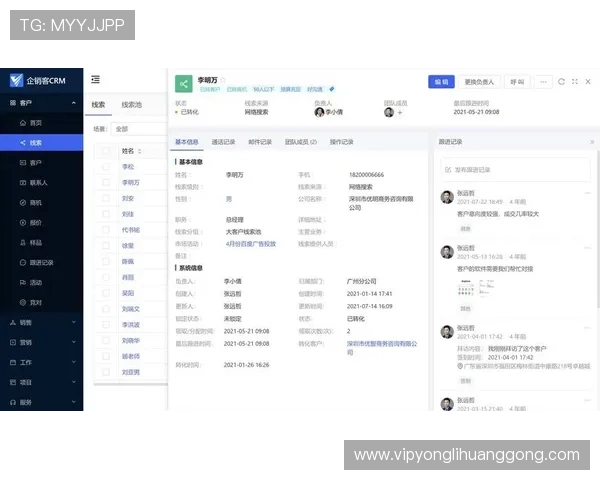Check the box for 陈佩
This screenshot has width=600, height=480.
pos(106,261)
